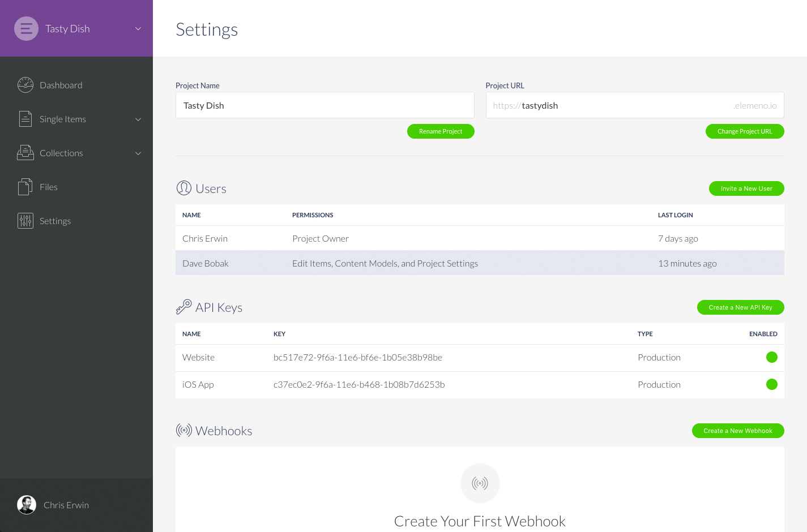The image size is (807, 532).
Task: Click the Collections tray icon
Action: pos(25,153)
